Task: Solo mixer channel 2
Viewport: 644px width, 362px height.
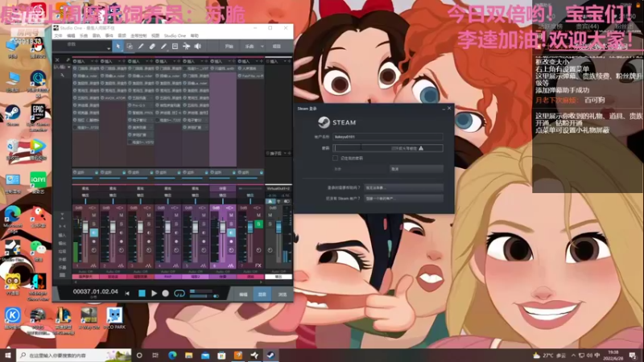Action: tap(122, 224)
